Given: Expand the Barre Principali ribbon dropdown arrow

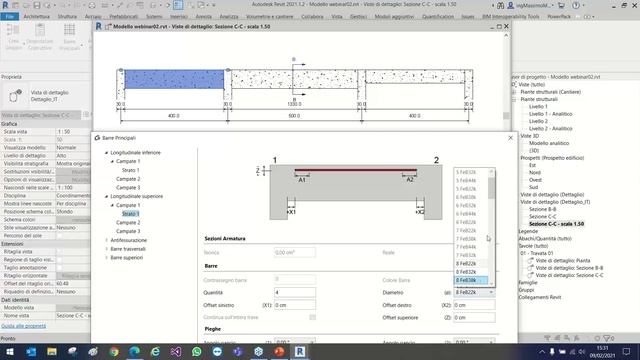Looking at the screenshot, I should pos(82,44).
